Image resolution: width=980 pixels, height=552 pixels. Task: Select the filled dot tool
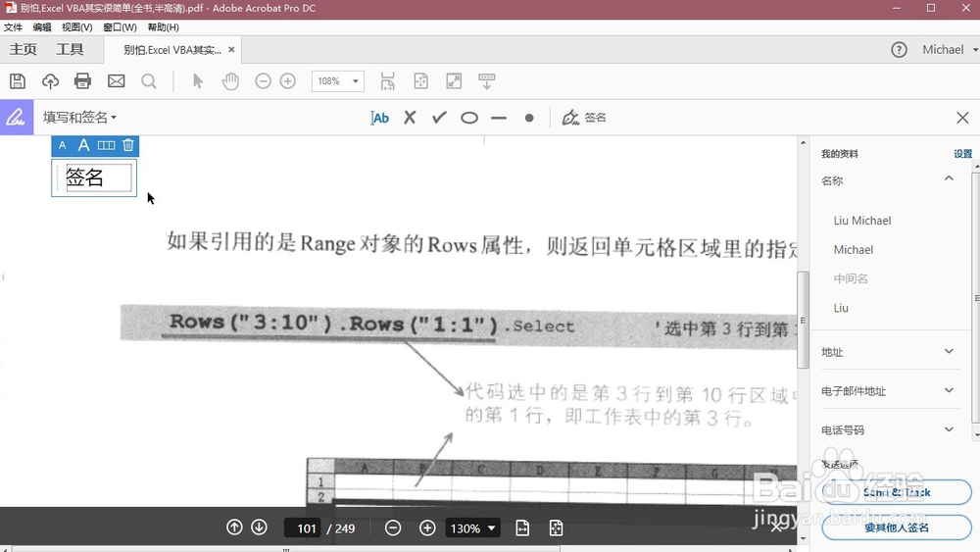529,118
